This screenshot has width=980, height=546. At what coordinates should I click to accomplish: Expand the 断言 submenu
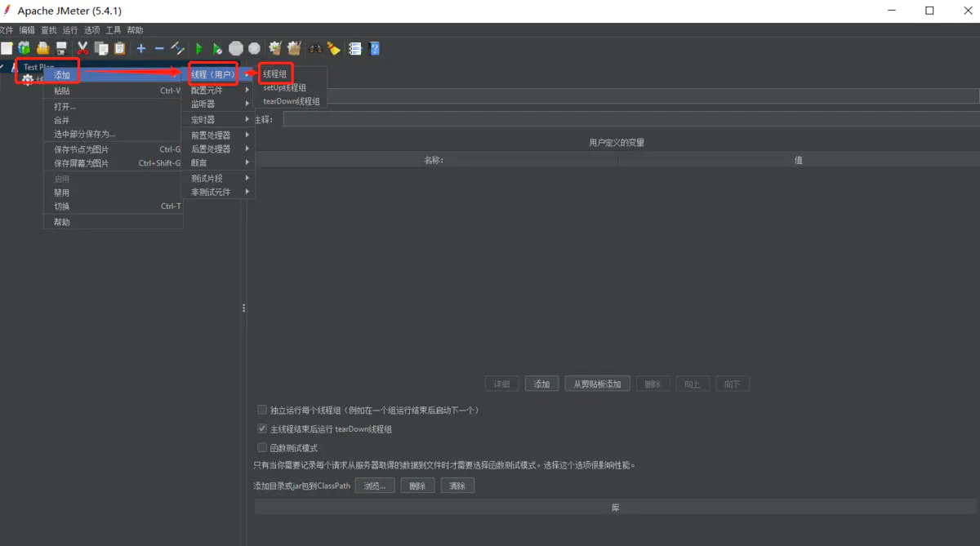(x=219, y=162)
